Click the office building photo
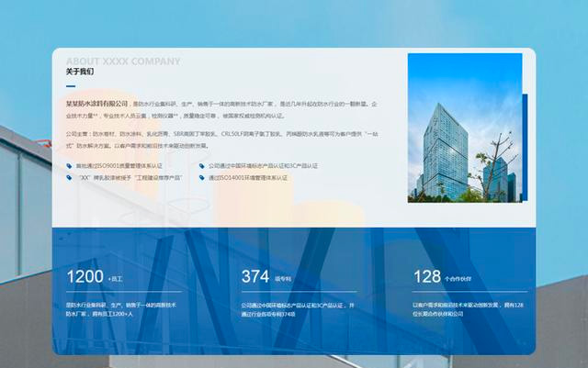Screen dimensions: 588x368 tap(464, 127)
